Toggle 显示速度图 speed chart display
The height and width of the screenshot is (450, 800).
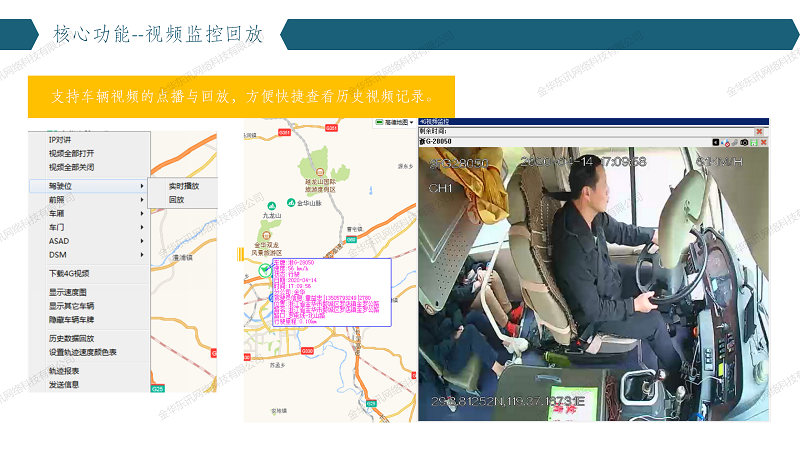[68, 292]
